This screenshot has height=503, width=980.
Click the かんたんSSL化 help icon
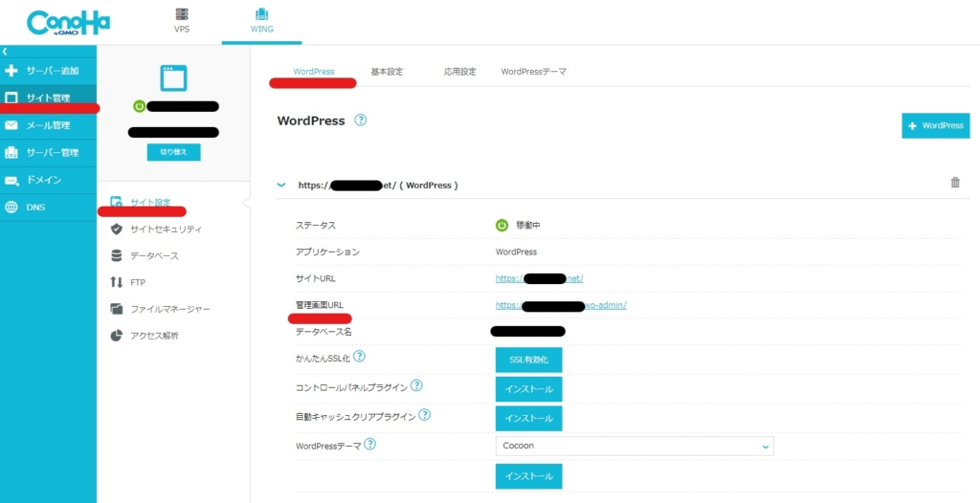[x=360, y=357]
